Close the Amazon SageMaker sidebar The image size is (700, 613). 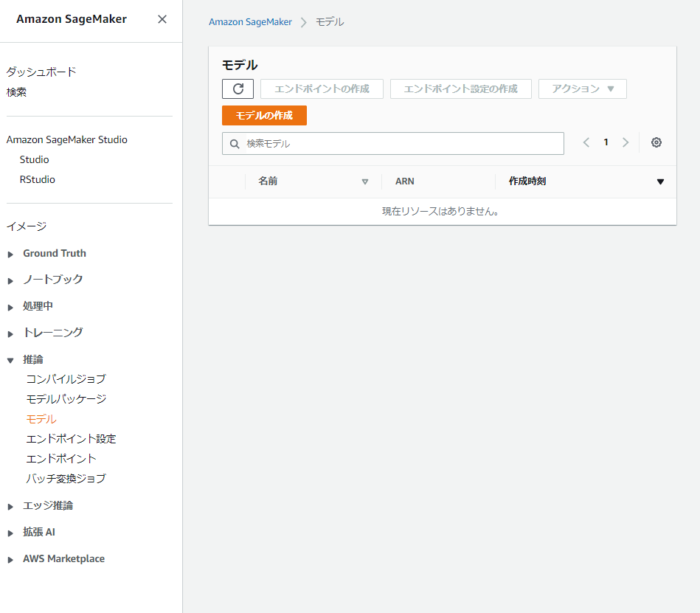[x=162, y=19]
